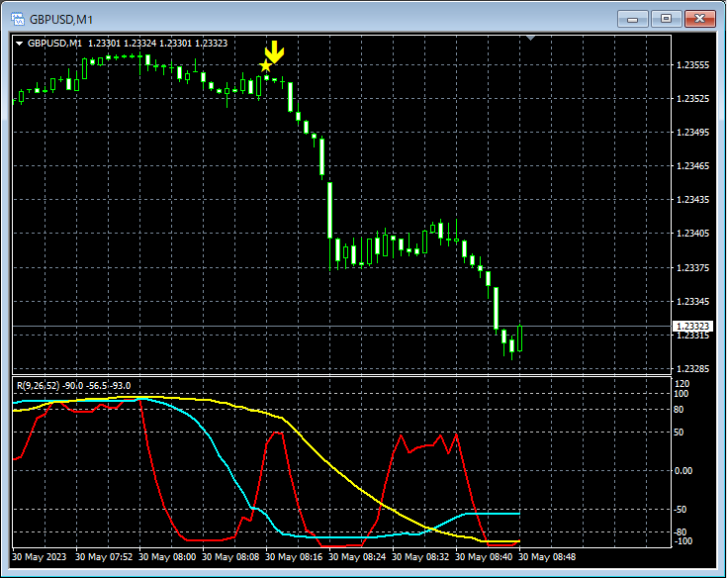Screen dimensions: 728x578
Task: Click the 30 May 2023 date label
Action: (x=40, y=556)
